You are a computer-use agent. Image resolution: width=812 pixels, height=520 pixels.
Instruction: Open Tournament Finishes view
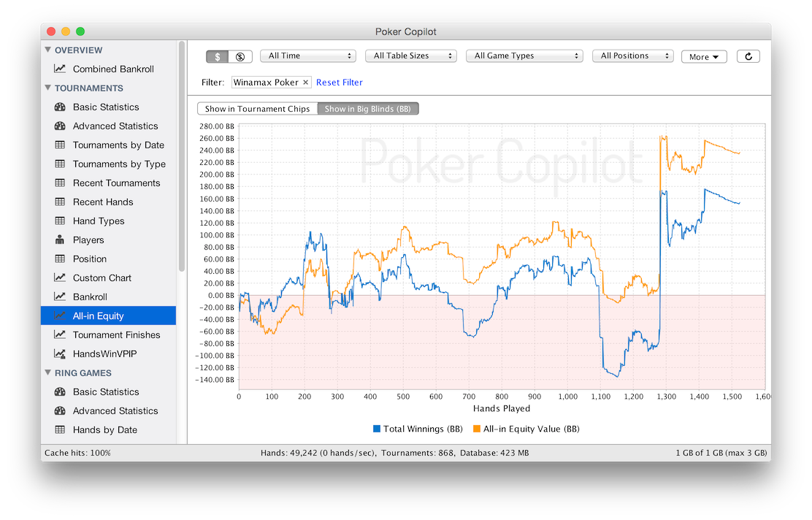click(108, 334)
